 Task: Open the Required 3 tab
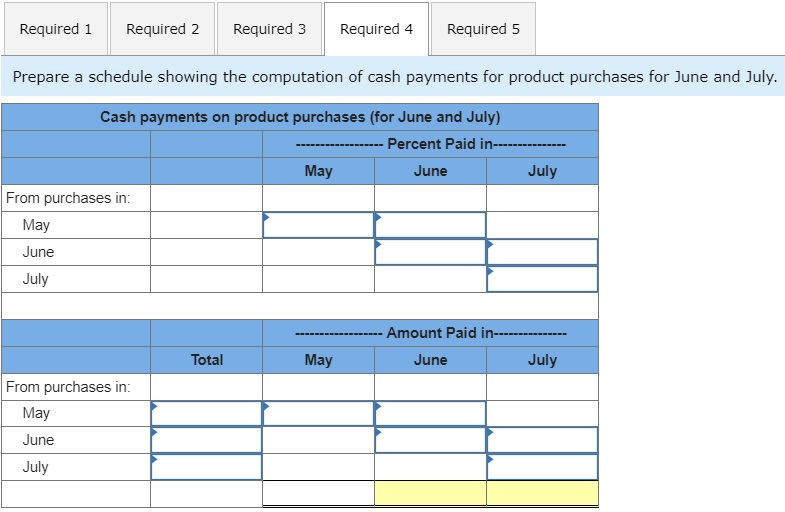coord(269,29)
